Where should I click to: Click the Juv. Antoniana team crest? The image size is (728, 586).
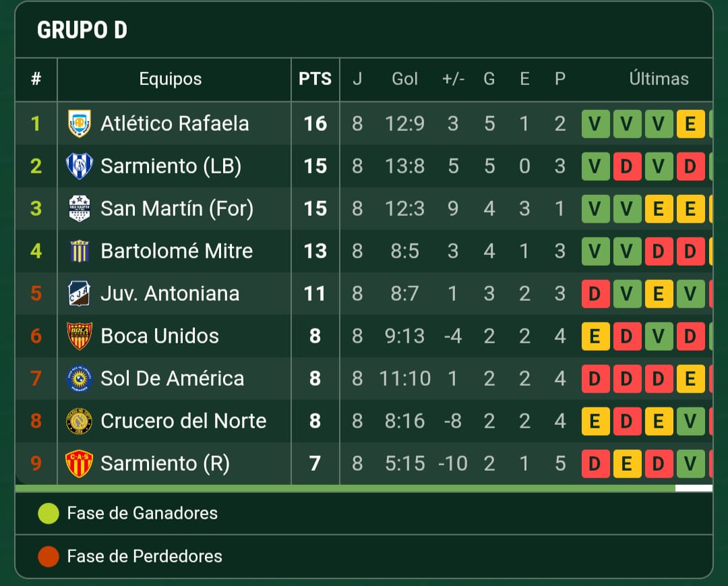pos(80,293)
